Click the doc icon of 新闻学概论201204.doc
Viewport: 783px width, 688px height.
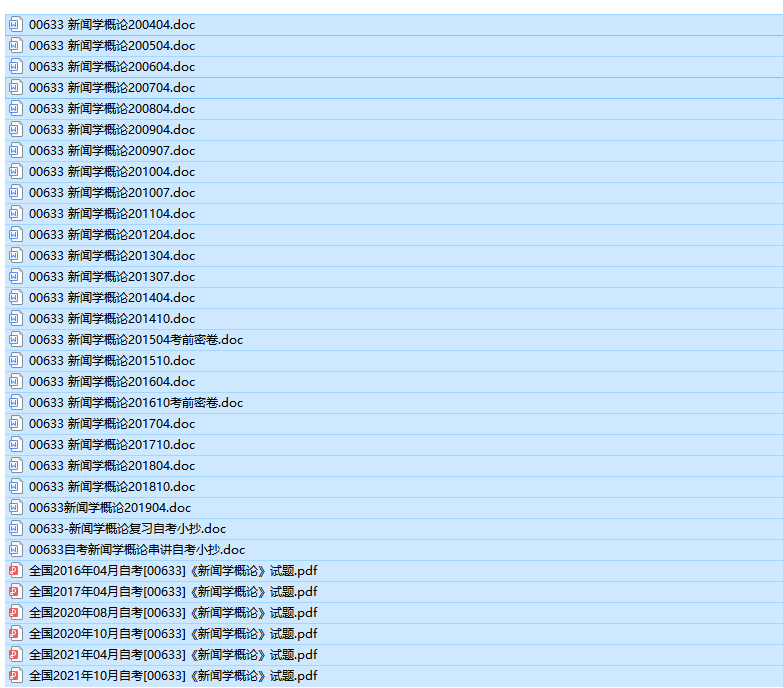pos(15,234)
